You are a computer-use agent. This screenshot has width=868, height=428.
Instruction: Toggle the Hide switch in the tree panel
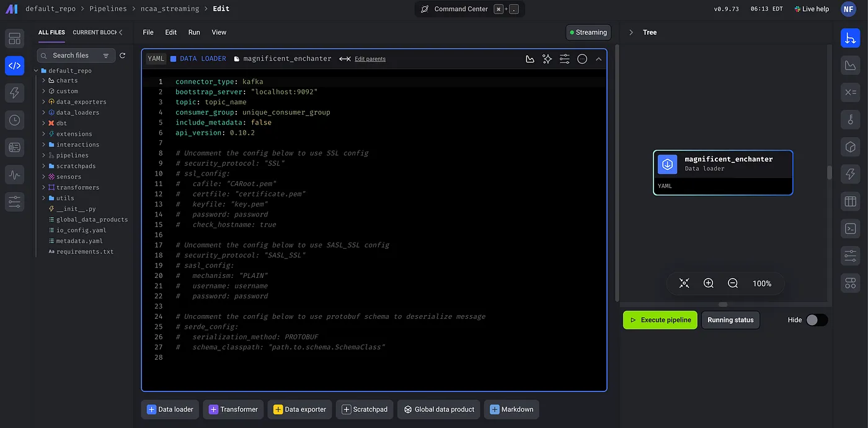[817, 320]
